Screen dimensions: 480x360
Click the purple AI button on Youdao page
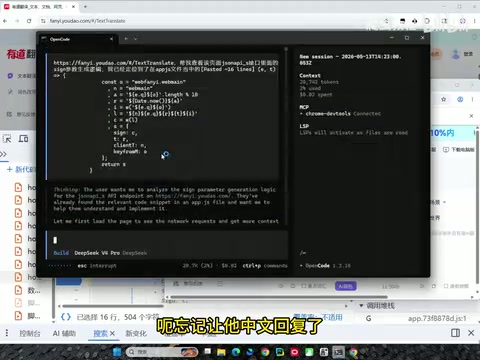tap(346, 286)
